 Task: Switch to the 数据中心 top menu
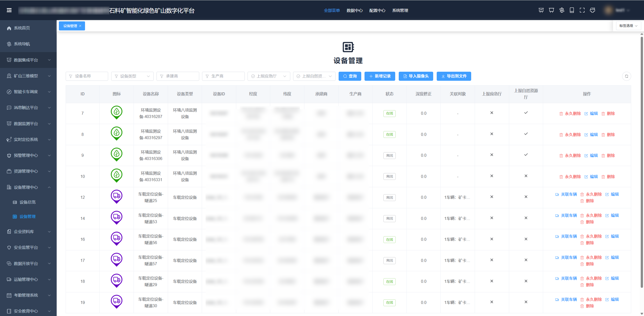pyautogui.click(x=354, y=10)
